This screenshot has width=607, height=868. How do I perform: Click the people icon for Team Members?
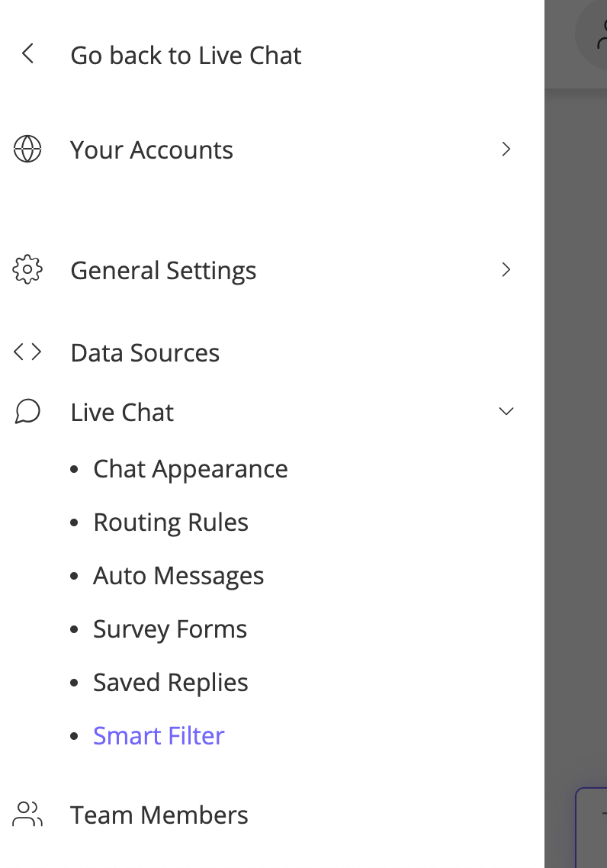pos(27,815)
